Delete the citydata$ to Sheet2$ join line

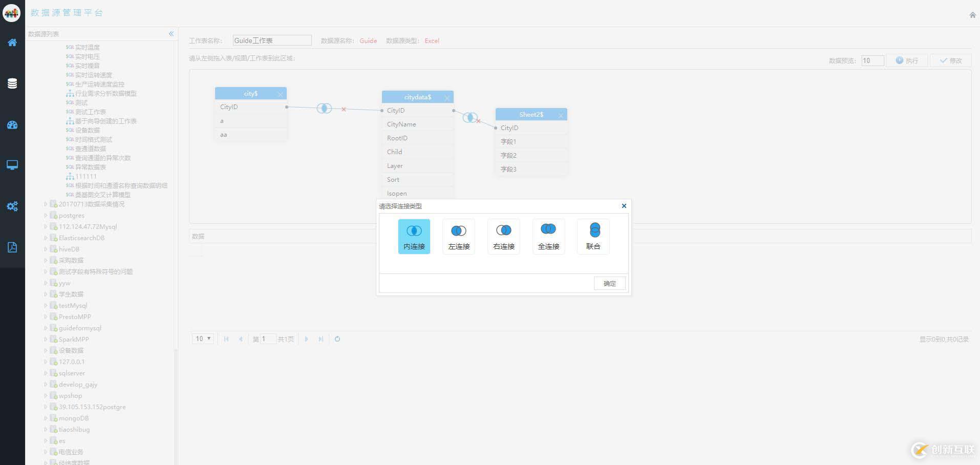coord(479,121)
